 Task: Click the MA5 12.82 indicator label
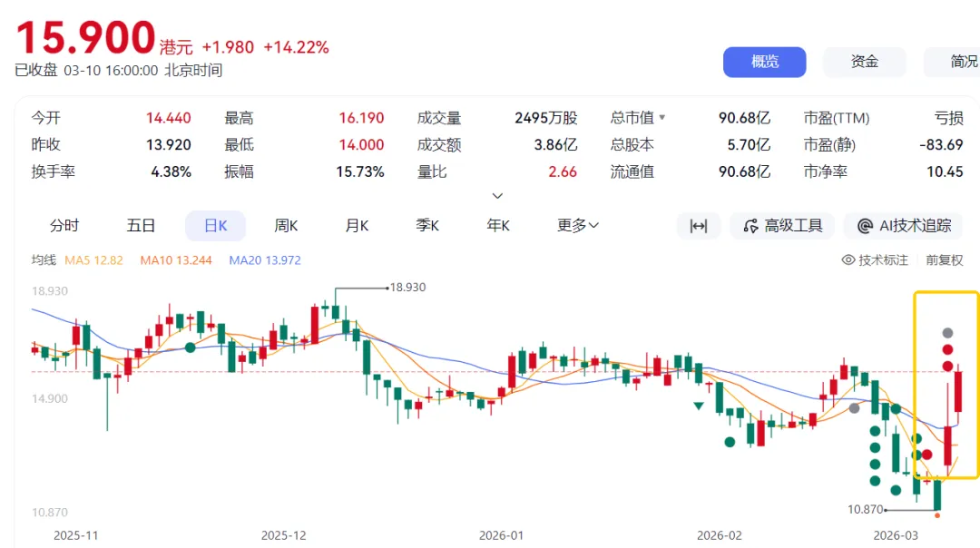(93, 260)
